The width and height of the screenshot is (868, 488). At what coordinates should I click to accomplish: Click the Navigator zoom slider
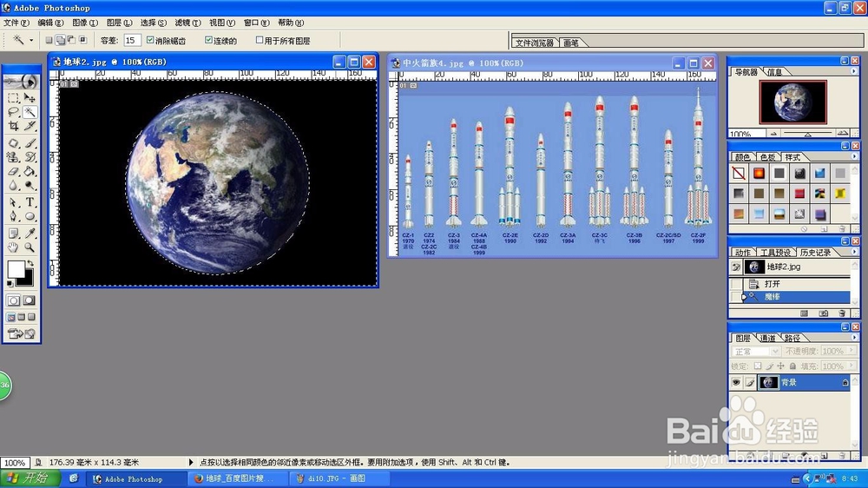807,134
